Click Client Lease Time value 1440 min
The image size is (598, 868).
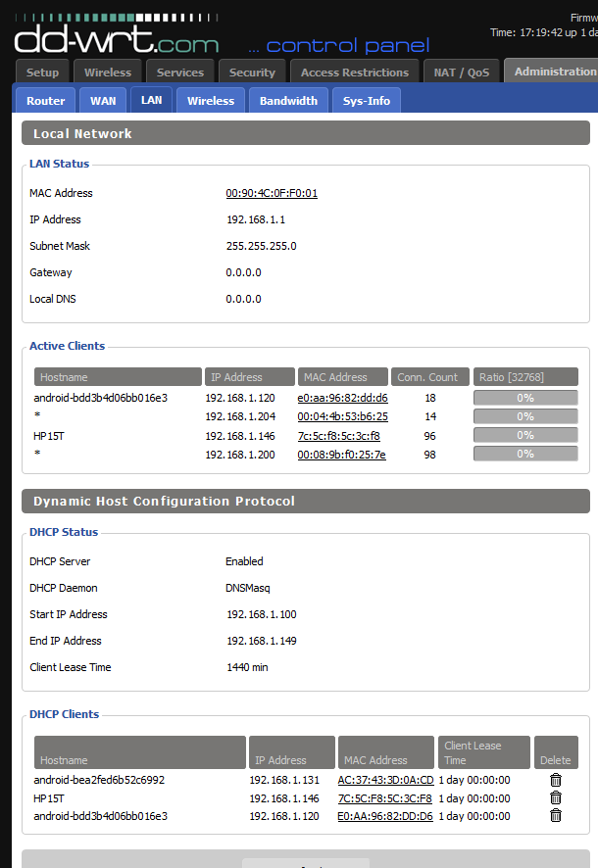[247, 667]
